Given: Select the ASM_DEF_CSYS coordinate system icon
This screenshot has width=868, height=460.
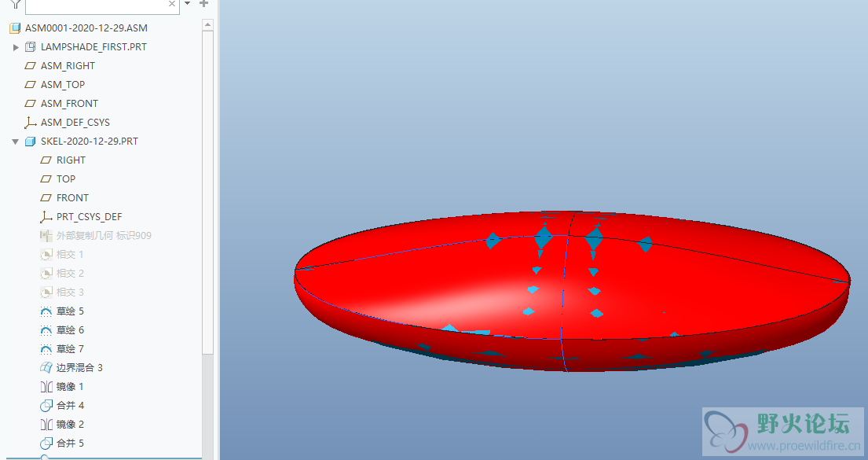Looking at the screenshot, I should [31, 123].
